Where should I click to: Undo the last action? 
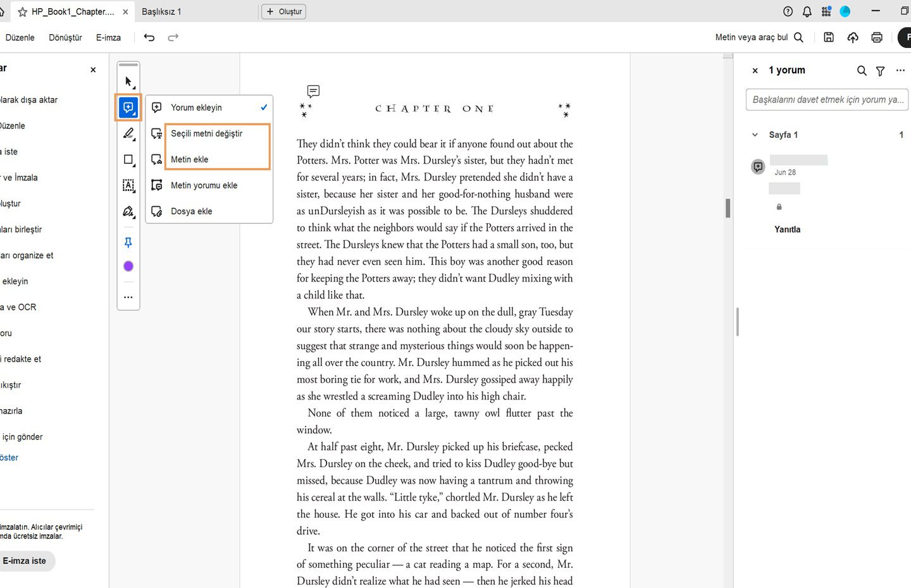point(149,37)
